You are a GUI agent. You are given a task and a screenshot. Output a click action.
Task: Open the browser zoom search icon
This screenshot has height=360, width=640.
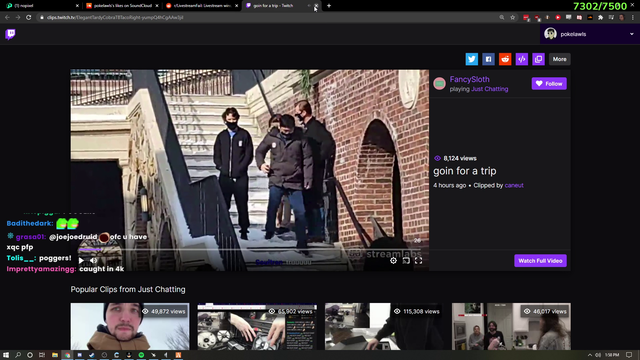pos(502,18)
